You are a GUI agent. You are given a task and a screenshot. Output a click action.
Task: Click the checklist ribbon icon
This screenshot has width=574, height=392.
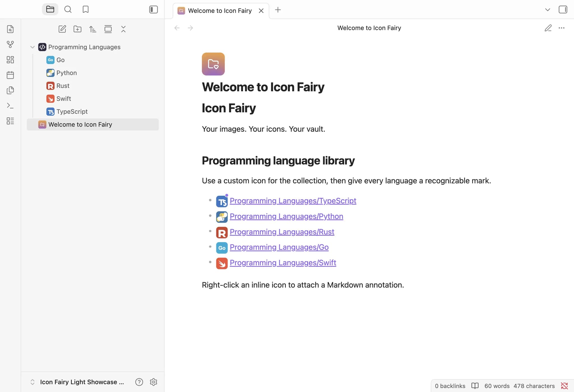pos(10,121)
